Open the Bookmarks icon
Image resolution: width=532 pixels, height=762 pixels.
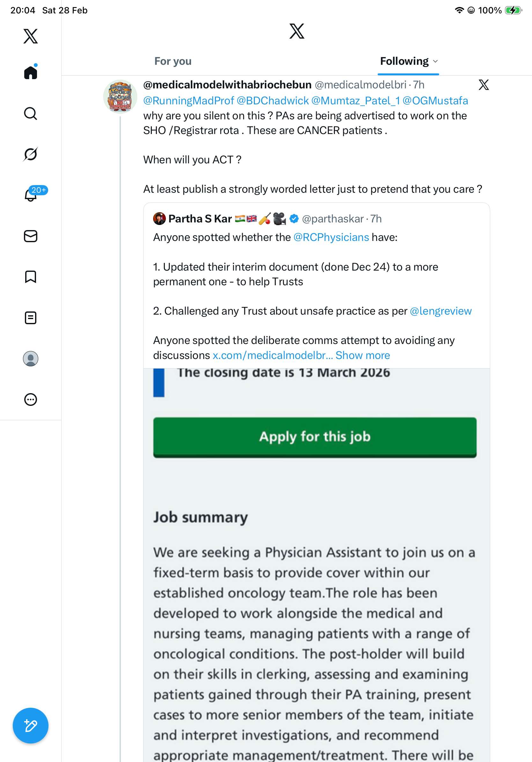click(31, 277)
